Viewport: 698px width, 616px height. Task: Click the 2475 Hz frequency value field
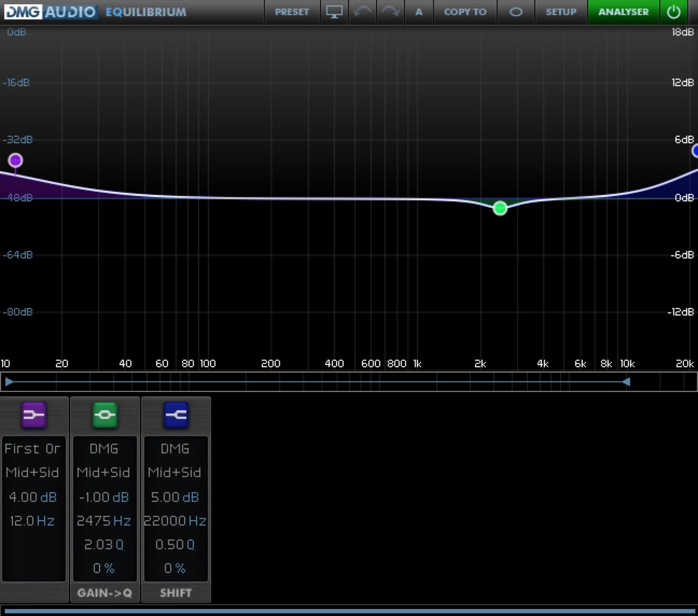pos(103,521)
